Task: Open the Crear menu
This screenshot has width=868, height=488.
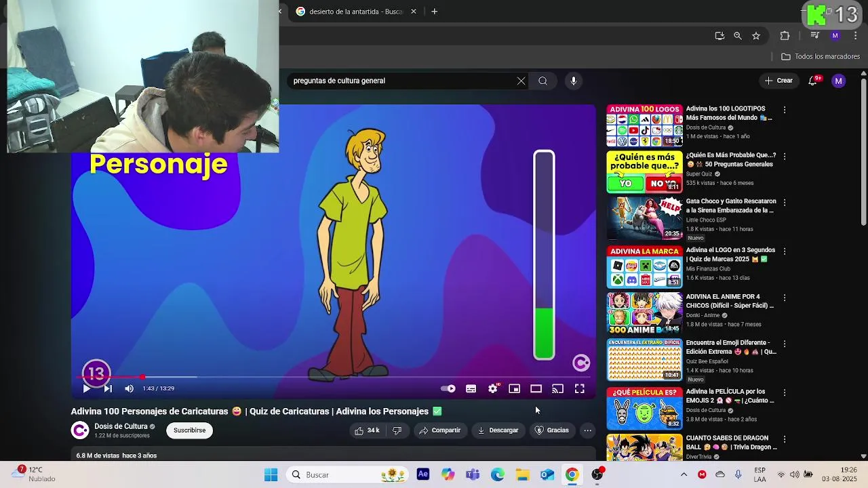Action: tap(778, 81)
